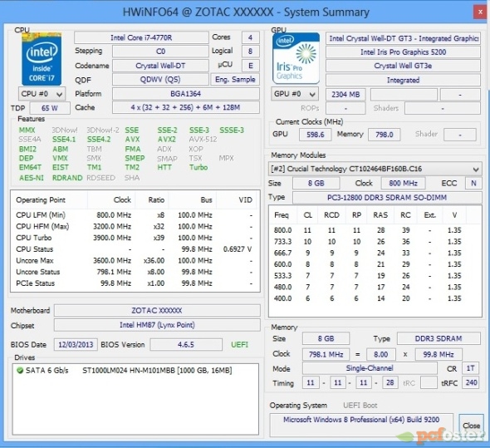Screen dimensions: 490x448
Task: Select the CPU Turbo row
Action: click(135, 238)
